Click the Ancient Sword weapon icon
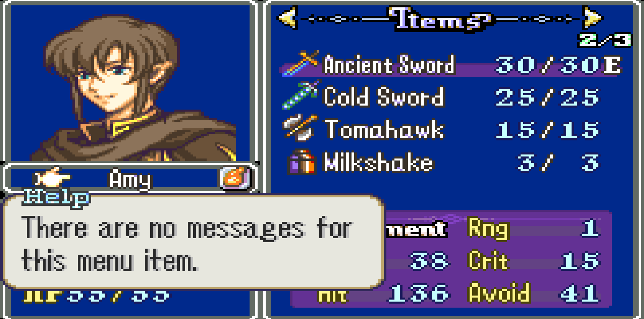This screenshot has height=319, width=644. (300, 64)
